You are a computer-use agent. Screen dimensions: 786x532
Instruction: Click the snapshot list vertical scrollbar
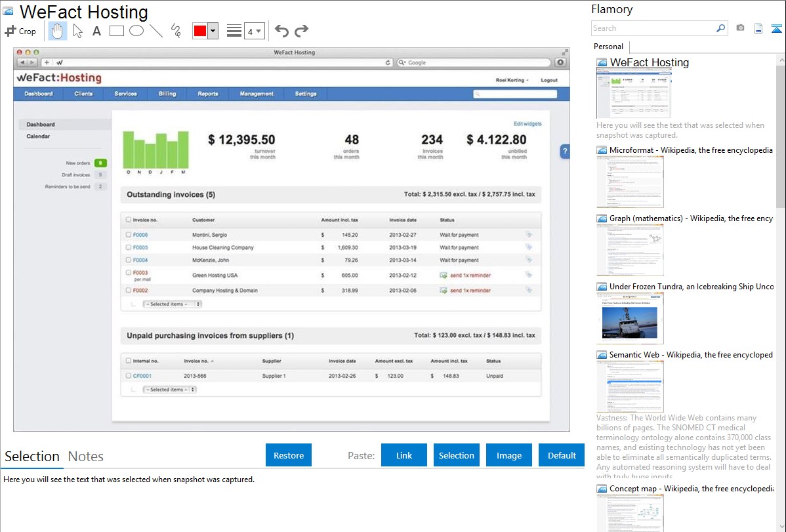tap(781, 135)
